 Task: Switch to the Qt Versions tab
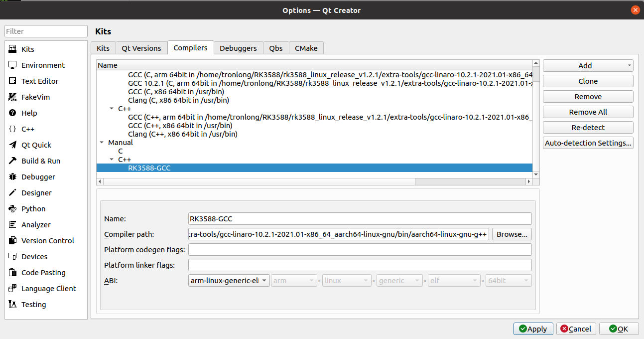coord(141,48)
